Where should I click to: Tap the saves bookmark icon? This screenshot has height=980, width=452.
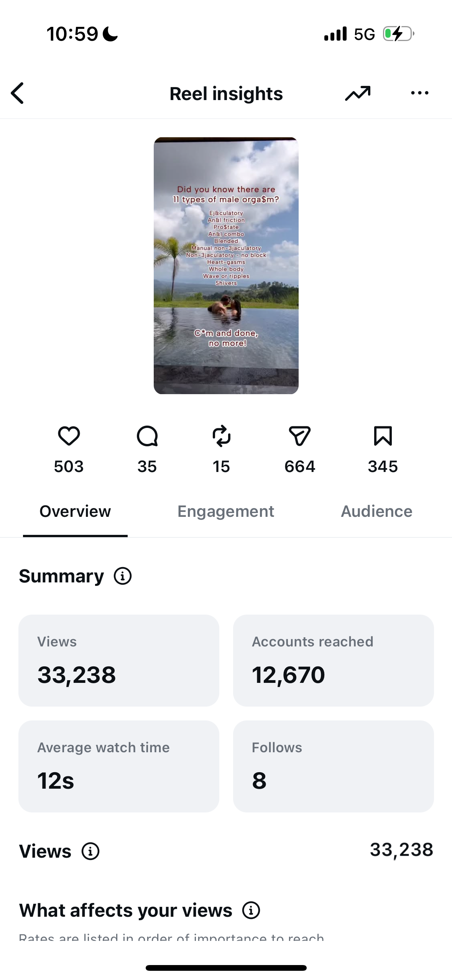point(383,436)
